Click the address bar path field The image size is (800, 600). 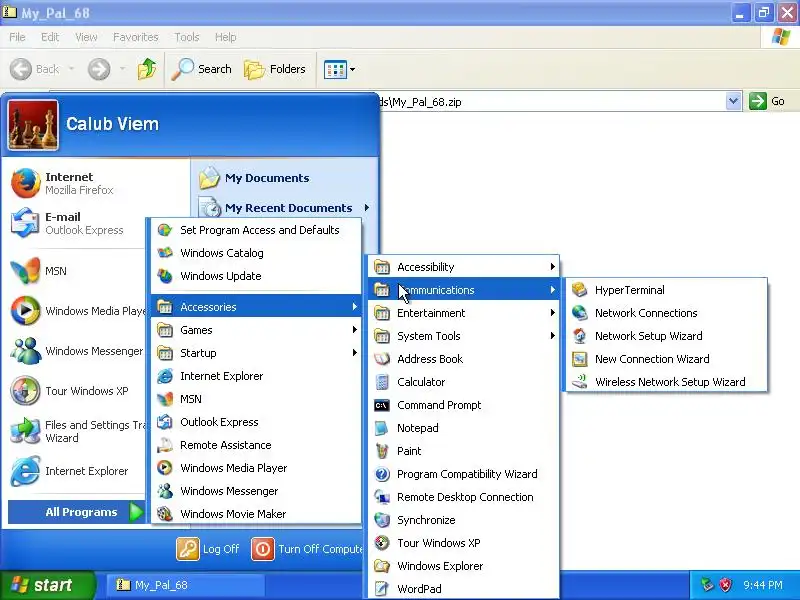click(x=553, y=102)
